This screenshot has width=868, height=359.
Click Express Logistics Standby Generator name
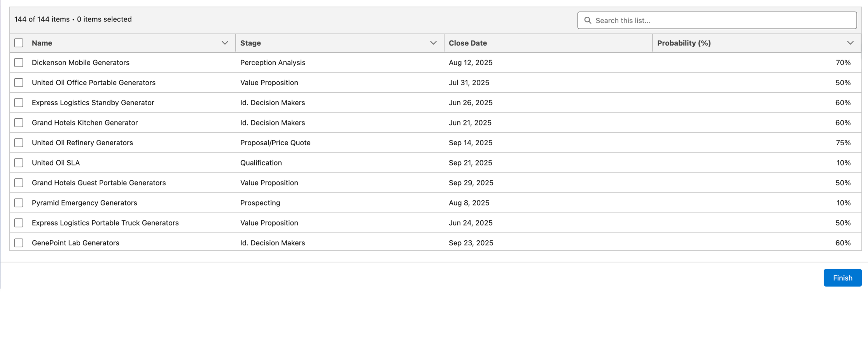[x=93, y=103]
